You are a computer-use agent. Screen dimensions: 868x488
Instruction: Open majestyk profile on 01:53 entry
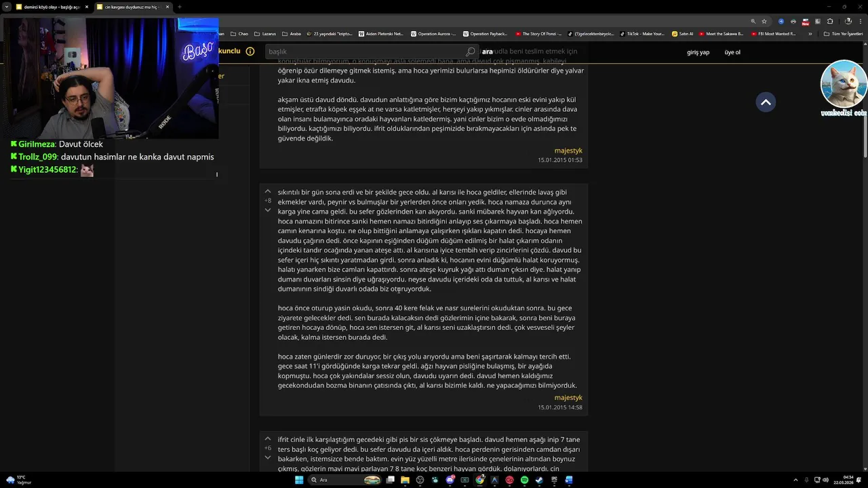click(568, 150)
